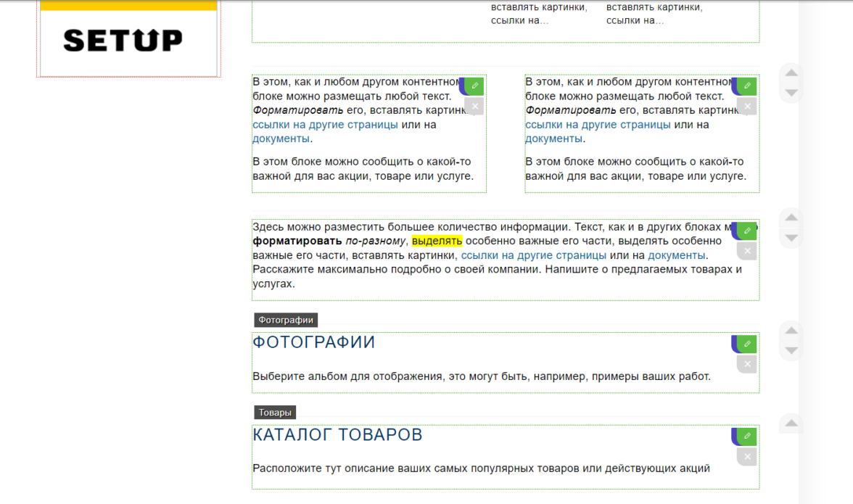Screen dimensions: 853x504
Task: Delete the ФОТОГРАФИИ block
Action: click(x=747, y=364)
